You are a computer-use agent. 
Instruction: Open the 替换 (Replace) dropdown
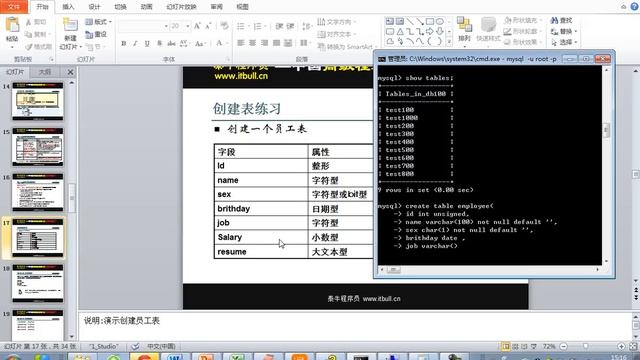pyautogui.click(x=564, y=31)
